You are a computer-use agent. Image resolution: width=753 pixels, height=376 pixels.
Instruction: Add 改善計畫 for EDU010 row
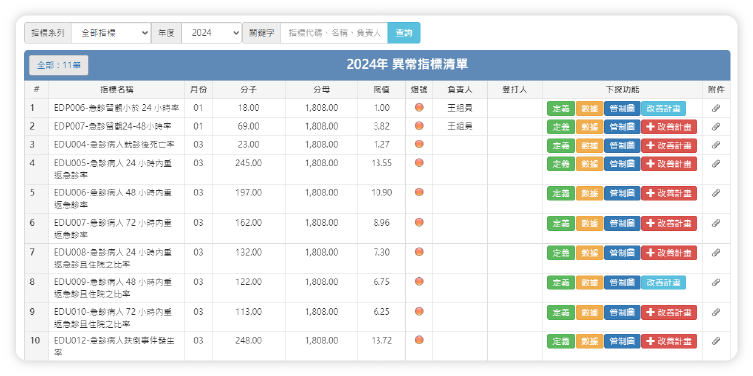[x=669, y=312]
